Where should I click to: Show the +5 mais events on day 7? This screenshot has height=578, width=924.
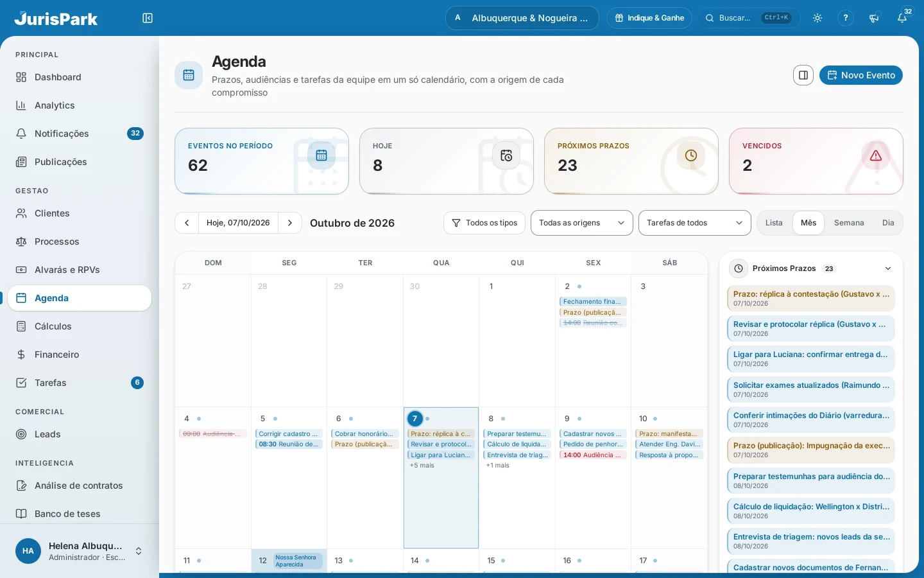(422, 466)
